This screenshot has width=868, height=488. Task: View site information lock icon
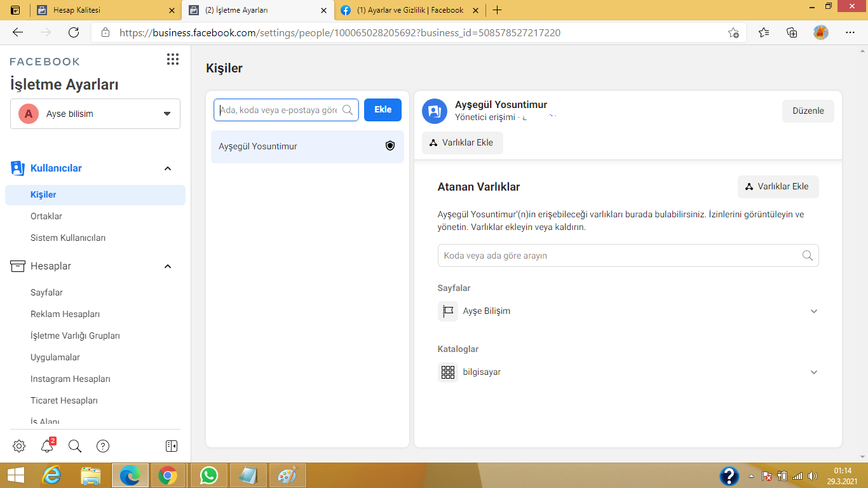pos(105,32)
